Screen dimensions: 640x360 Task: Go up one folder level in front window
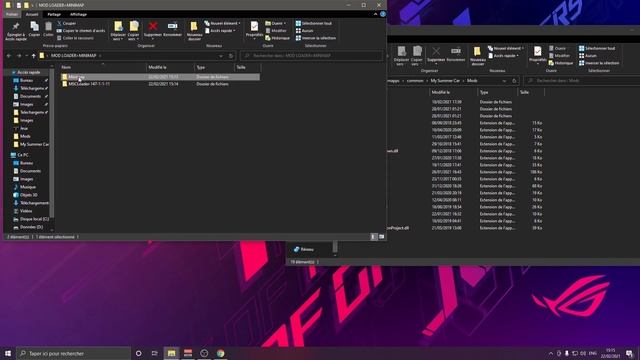(33, 56)
